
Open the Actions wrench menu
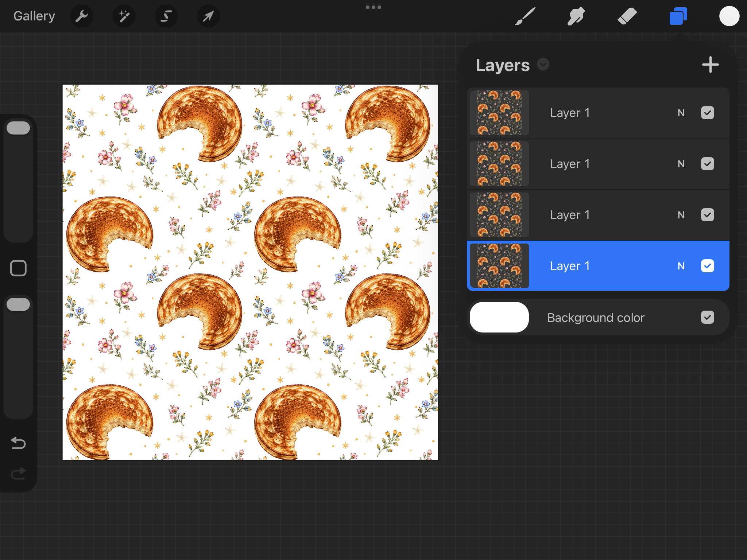82,16
